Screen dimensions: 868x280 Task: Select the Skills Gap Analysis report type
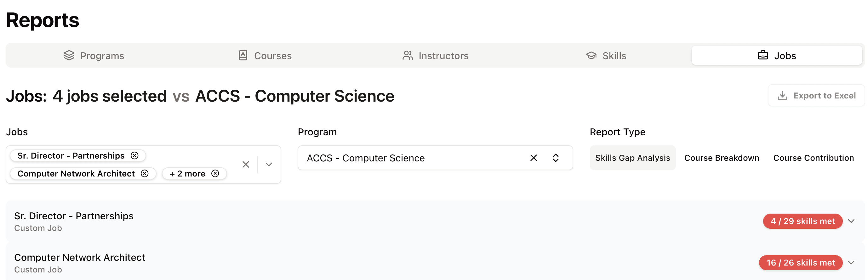[632, 158]
